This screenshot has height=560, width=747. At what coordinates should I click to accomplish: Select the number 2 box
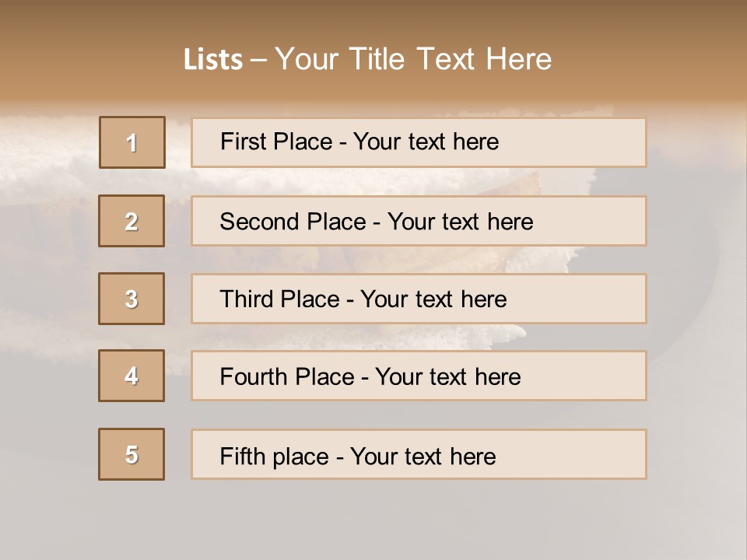pos(132,221)
